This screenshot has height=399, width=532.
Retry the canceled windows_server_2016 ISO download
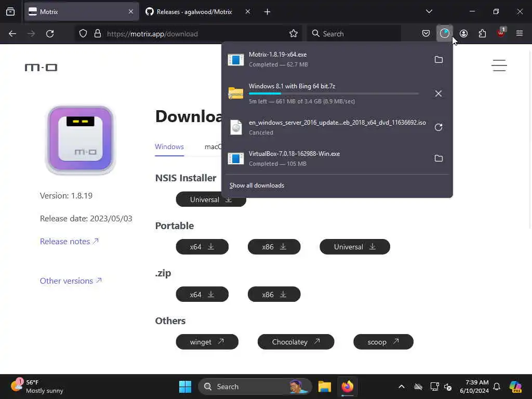tap(438, 127)
